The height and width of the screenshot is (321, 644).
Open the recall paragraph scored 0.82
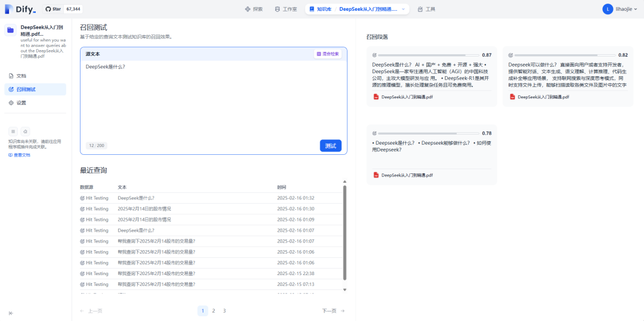(x=568, y=77)
